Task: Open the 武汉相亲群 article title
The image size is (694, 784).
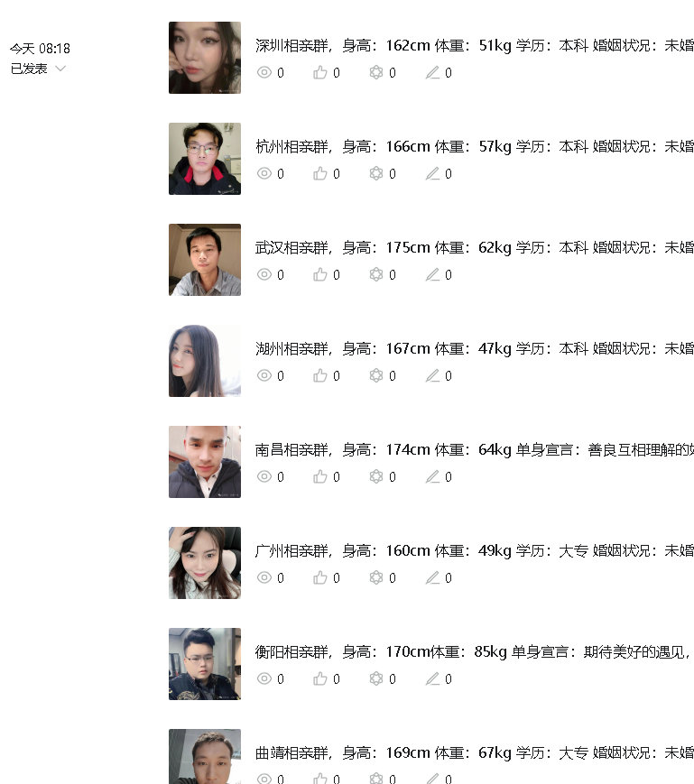Action: 475,247
